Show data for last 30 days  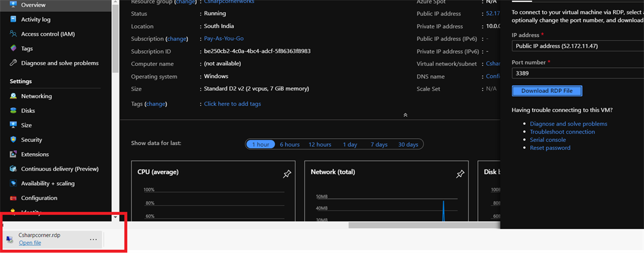click(x=408, y=144)
